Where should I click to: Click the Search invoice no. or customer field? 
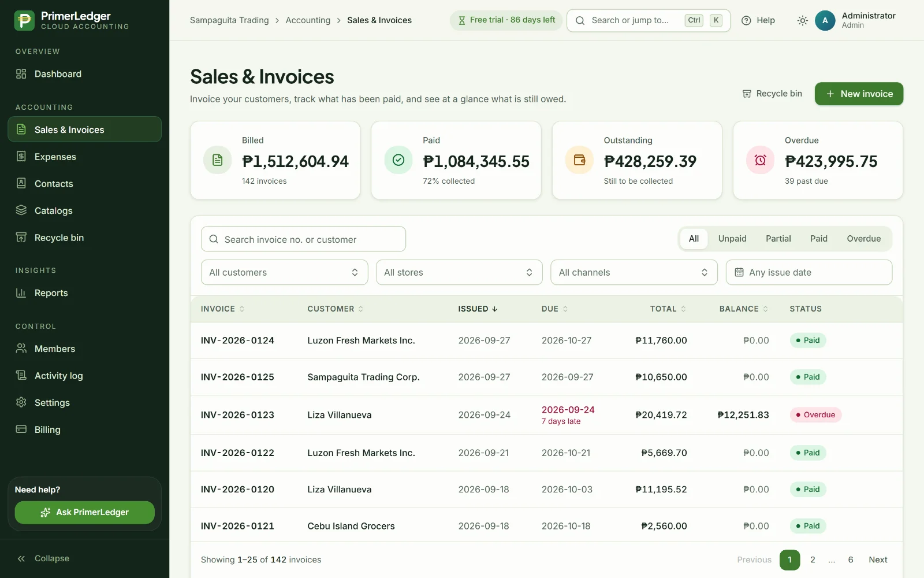click(x=303, y=239)
